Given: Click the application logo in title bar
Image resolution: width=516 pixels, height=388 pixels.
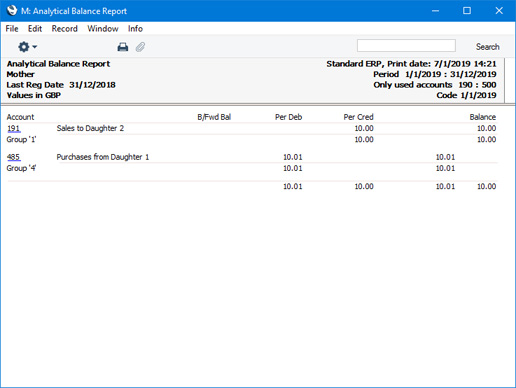Looking at the screenshot, I should tap(12, 10).
